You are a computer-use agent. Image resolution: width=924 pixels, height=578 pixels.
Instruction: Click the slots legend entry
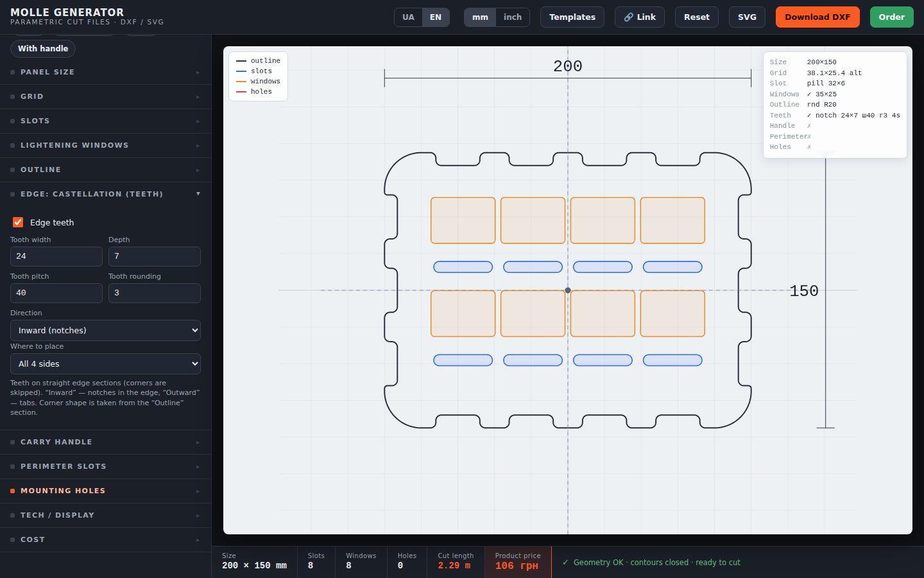coord(254,71)
